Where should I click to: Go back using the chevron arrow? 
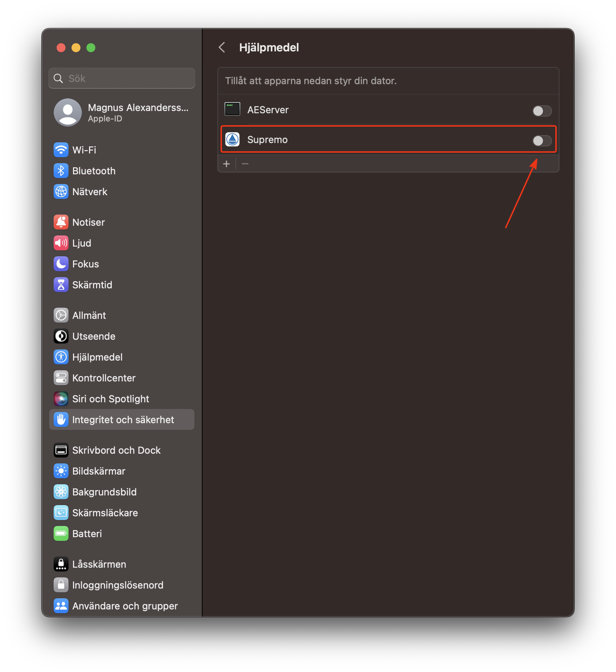[222, 47]
